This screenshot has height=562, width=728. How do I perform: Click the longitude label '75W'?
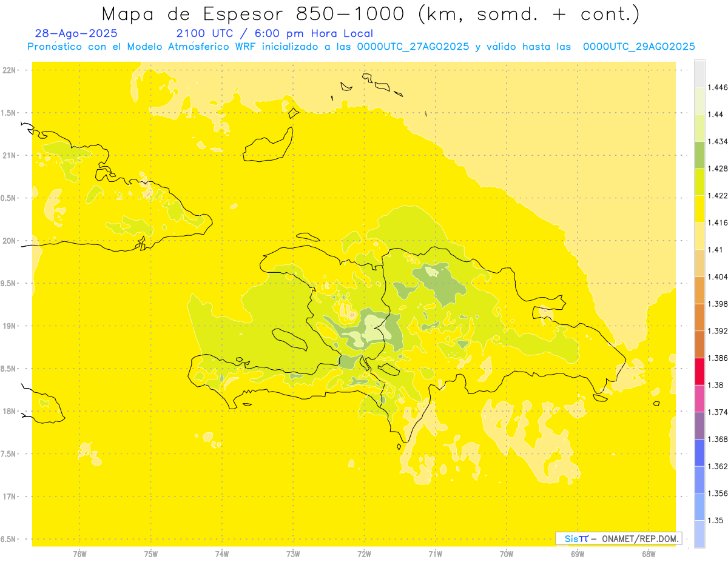[x=150, y=554]
